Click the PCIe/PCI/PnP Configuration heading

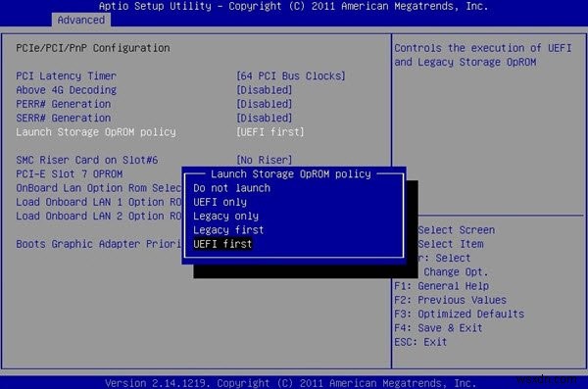[x=93, y=48]
